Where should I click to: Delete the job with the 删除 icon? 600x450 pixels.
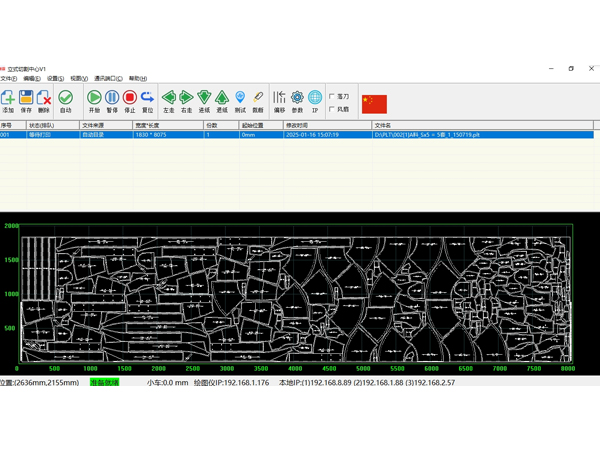pos(44,99)
